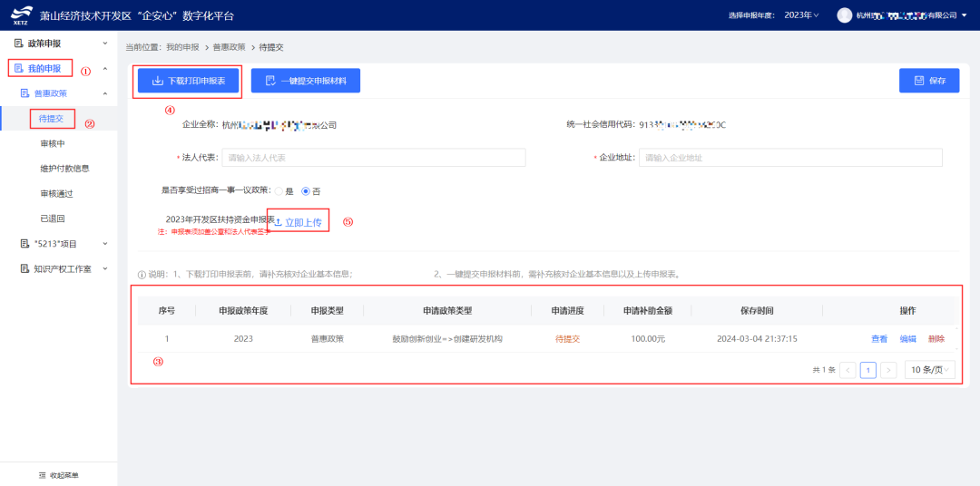Click the 一键提交申报材料 button

(306, 81)
